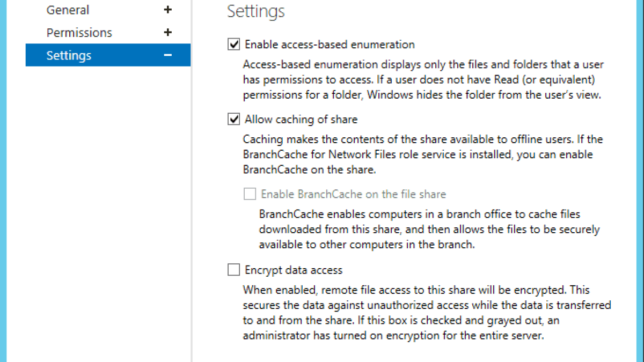Viewport: 644px width, 362px height.
Task: Click the 'Enable access-based enumeration' label text
Action: [x=330, y=45]
